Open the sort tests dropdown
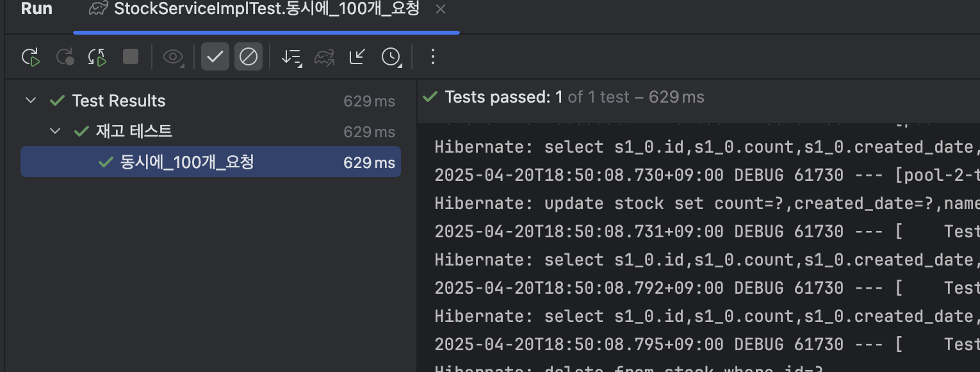This screenshot has height=372, width=980. tap(291, 57)
